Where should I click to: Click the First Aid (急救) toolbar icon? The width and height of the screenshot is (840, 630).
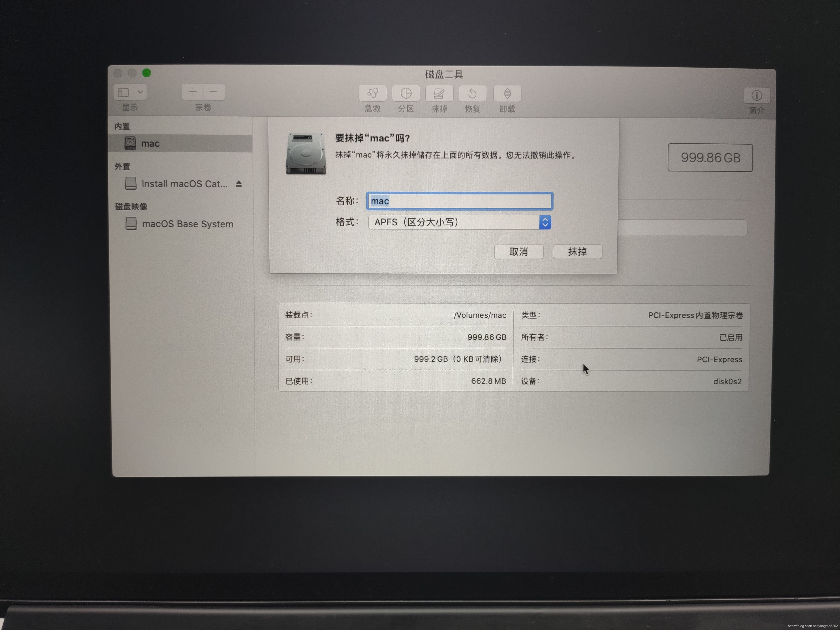tap(373, 93)
